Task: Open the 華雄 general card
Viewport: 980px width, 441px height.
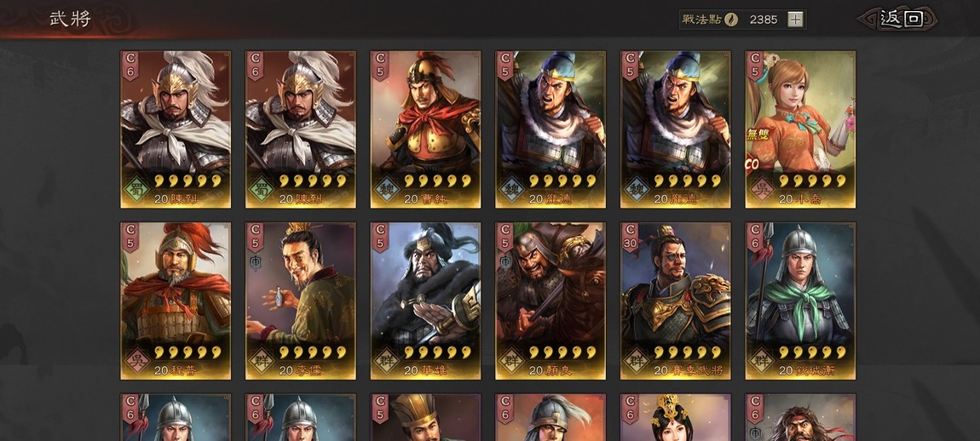Action: click(425, 301)
